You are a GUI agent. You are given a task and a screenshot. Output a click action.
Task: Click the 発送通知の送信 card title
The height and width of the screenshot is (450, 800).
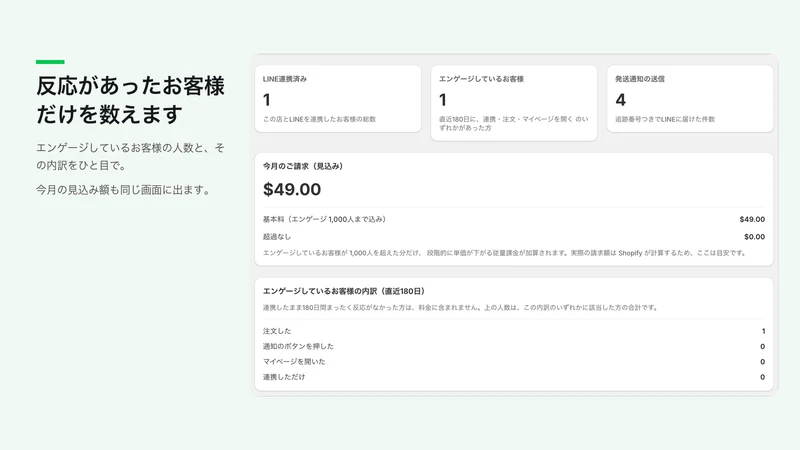(x=640, y=79)
